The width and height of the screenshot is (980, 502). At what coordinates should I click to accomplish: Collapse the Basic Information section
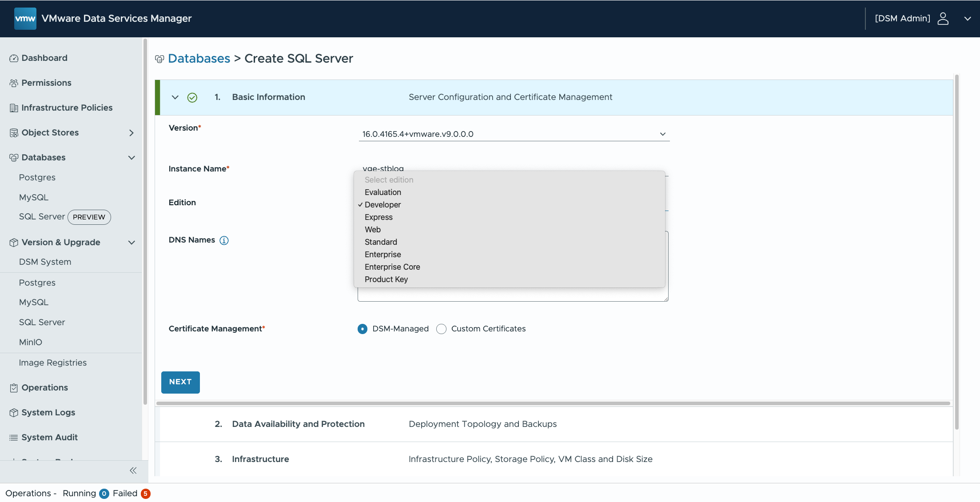pyautogui.click(x=175, y=97)
